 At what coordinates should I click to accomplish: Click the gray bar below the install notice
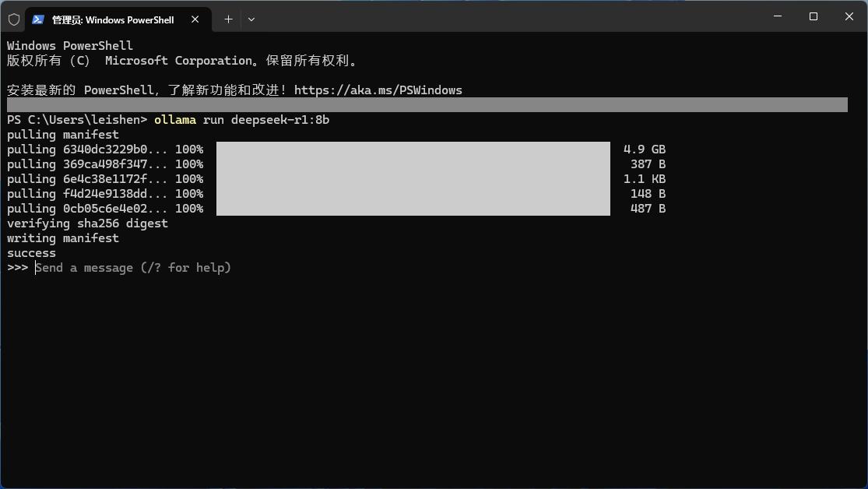click(x=427, y=105)
